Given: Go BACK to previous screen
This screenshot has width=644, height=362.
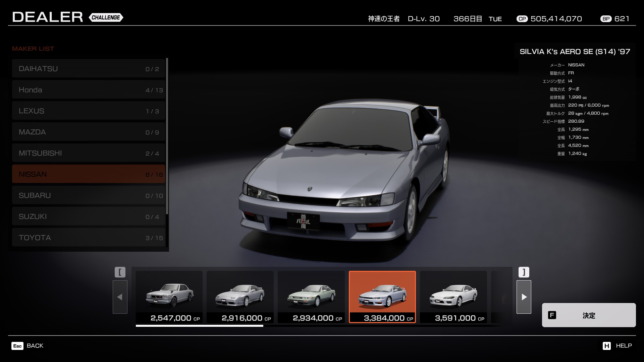Looking at the screenshot, I should pos(35,346).
